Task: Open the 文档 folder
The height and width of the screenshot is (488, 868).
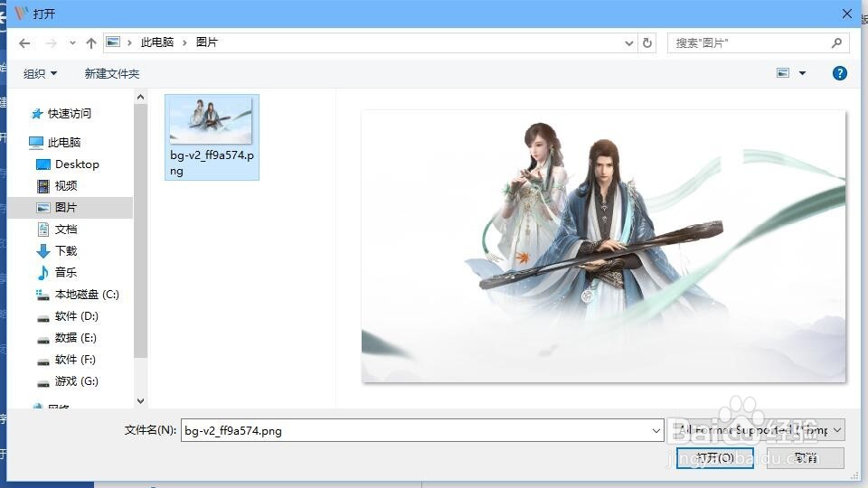Action: point(66,229)
